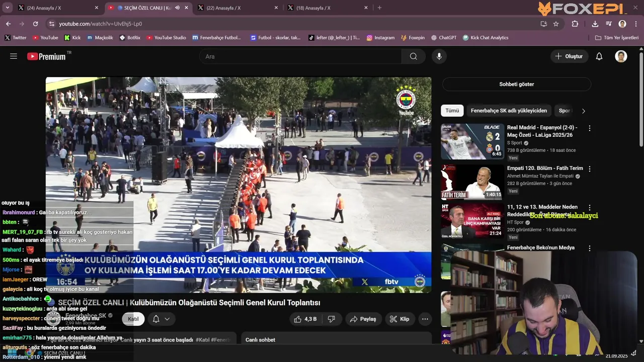The width and height of the screenshot is (644, 362).
Task: Go back in the browser
Action: (9, 24)
